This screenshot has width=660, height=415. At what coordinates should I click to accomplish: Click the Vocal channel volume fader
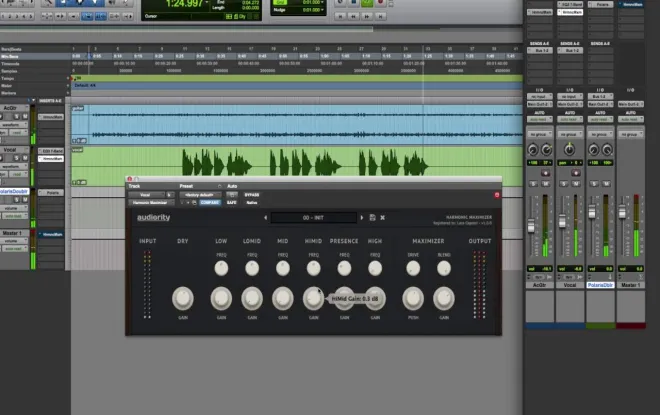click(562, 221)
